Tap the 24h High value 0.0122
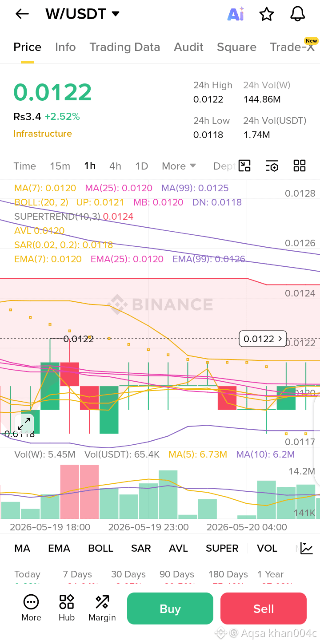This screenshot has height=644, width=320. [x=208, y=99]
